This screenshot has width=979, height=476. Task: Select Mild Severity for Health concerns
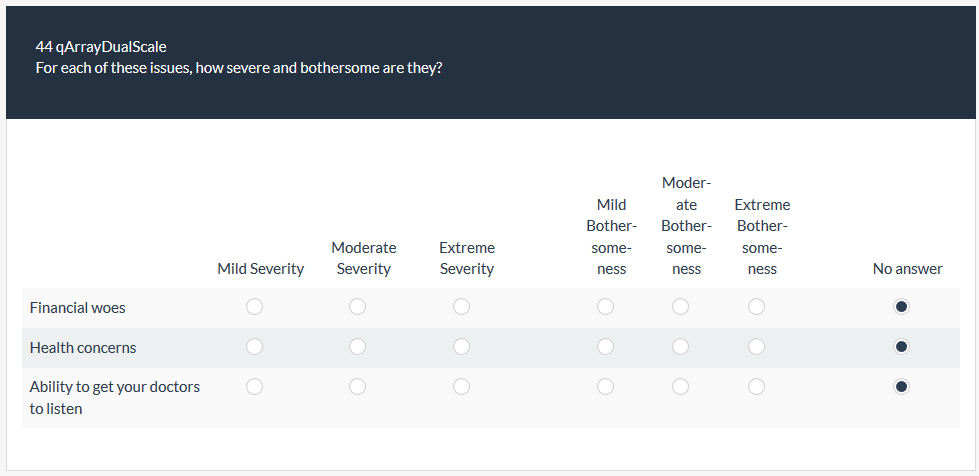[x=254, y=347]
